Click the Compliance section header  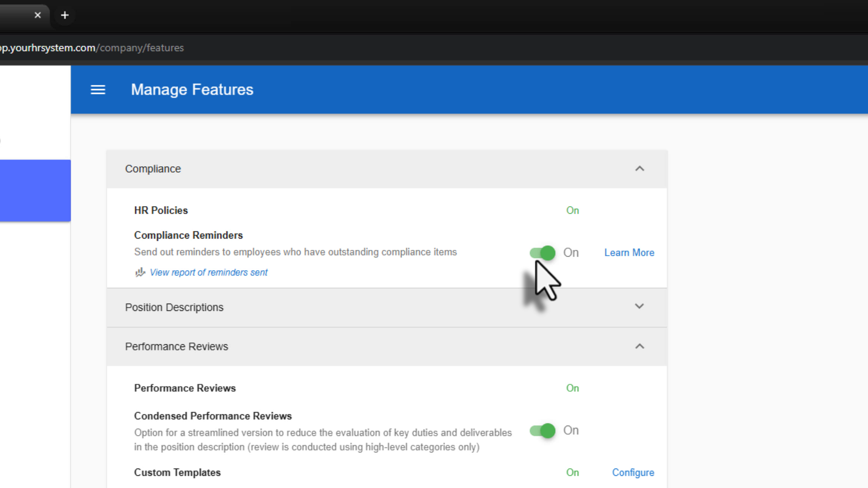(x=153, y=169)
